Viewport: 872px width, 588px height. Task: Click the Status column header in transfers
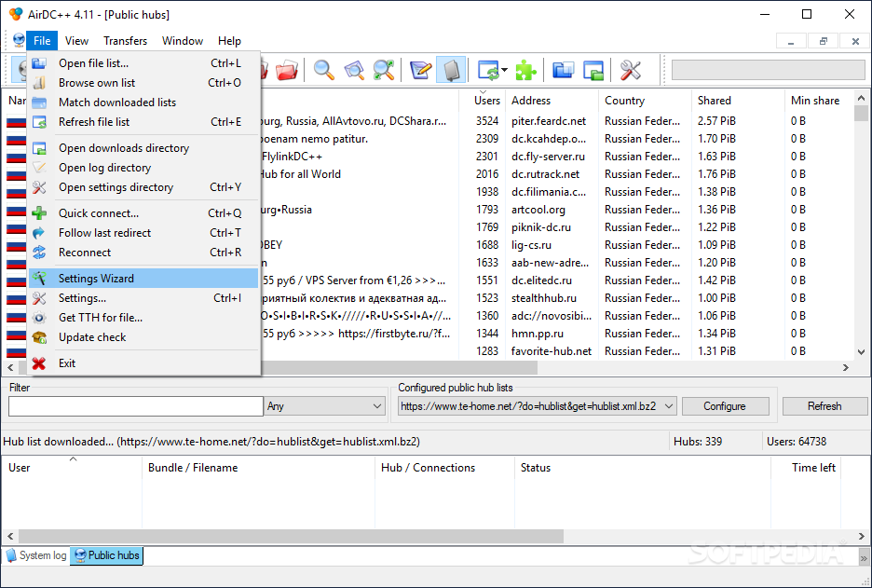(642, 468)
